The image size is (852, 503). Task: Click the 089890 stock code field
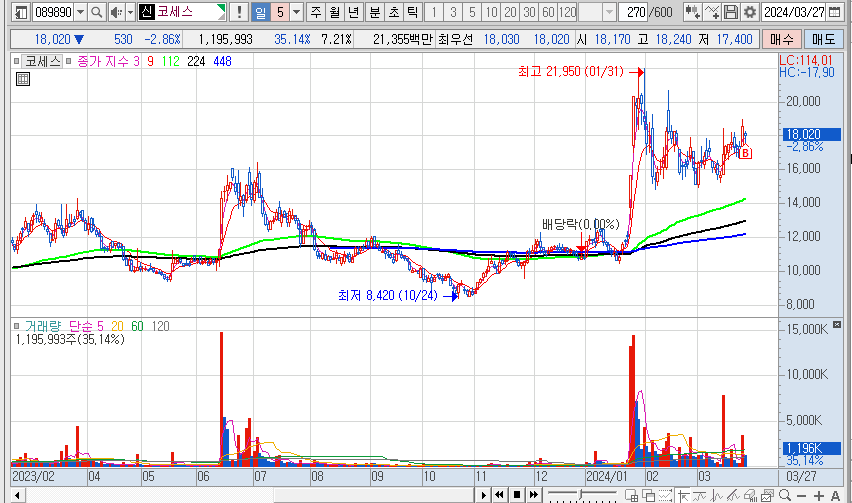(x=53, y=11)
